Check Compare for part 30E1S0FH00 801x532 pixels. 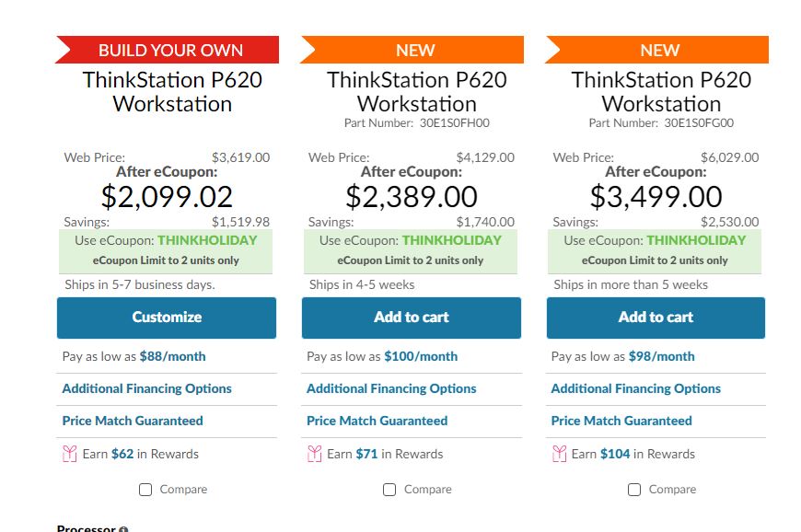pyautogui.click(x=389, y=490)
